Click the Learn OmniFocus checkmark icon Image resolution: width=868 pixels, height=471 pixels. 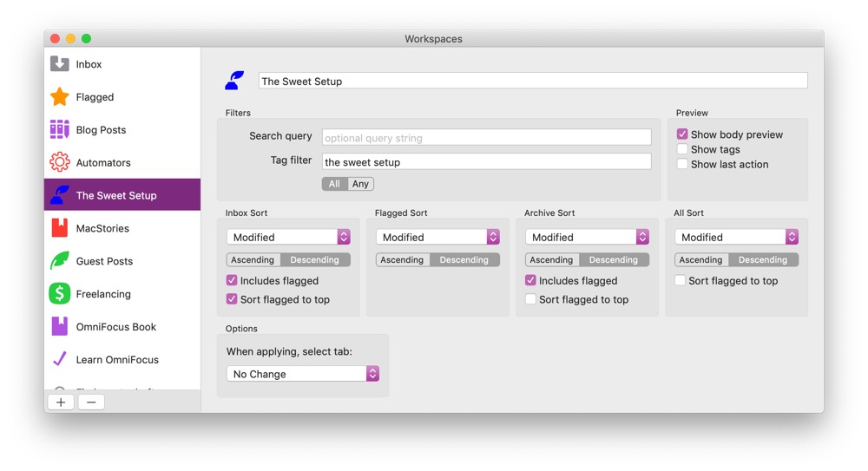(60, 358)
